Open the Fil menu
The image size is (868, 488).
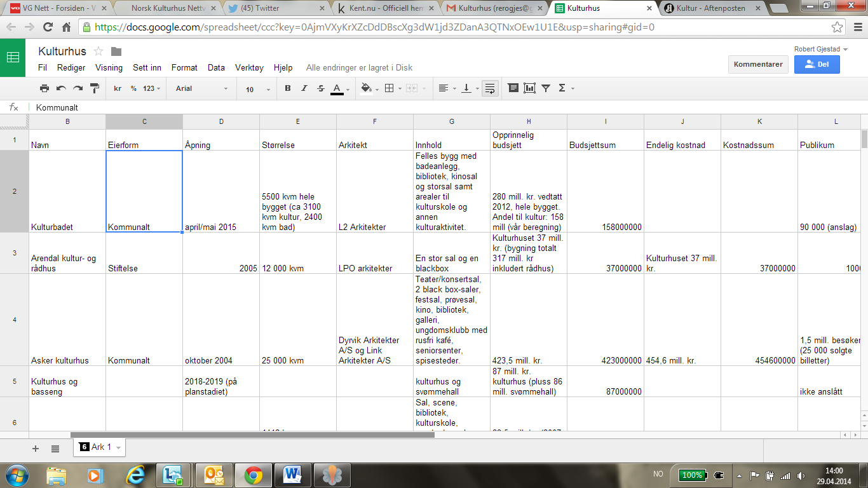click(x=43, y=67)
